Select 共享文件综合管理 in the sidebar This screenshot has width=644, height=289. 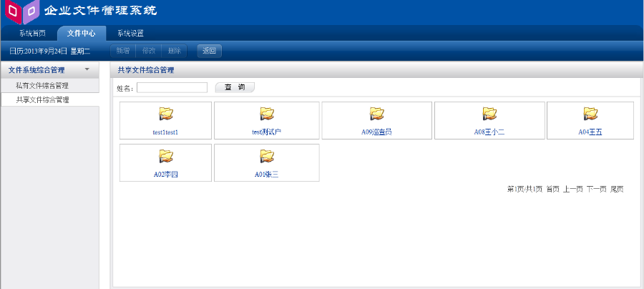[43, 99]
